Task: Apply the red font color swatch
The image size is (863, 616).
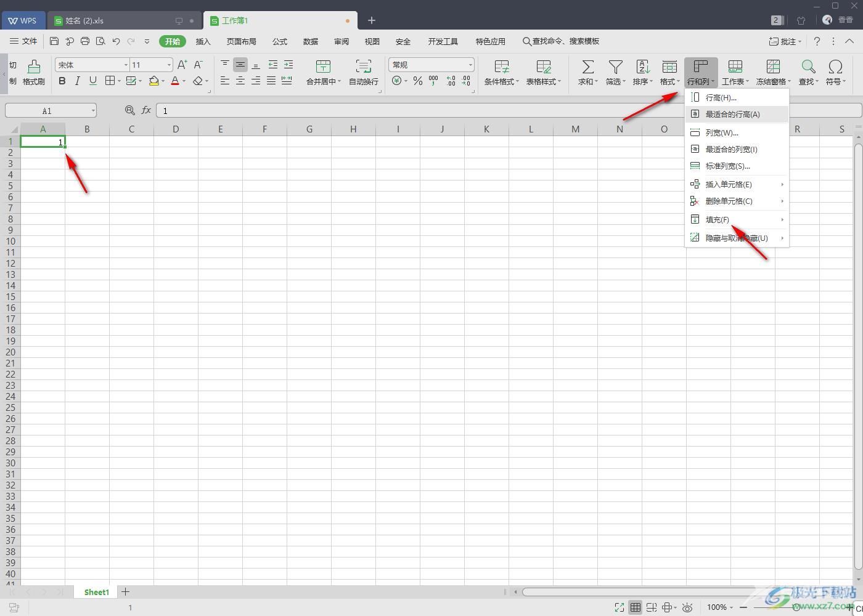Action: [x=175, y=81]
